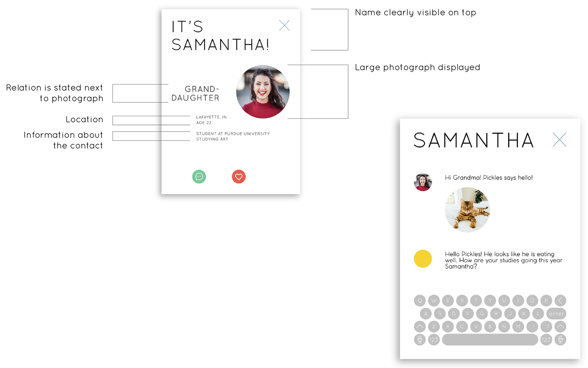Viewport: 588px width, 368px height.
Task: Switch to numbers with left 123 key
Action: [434, 340]
